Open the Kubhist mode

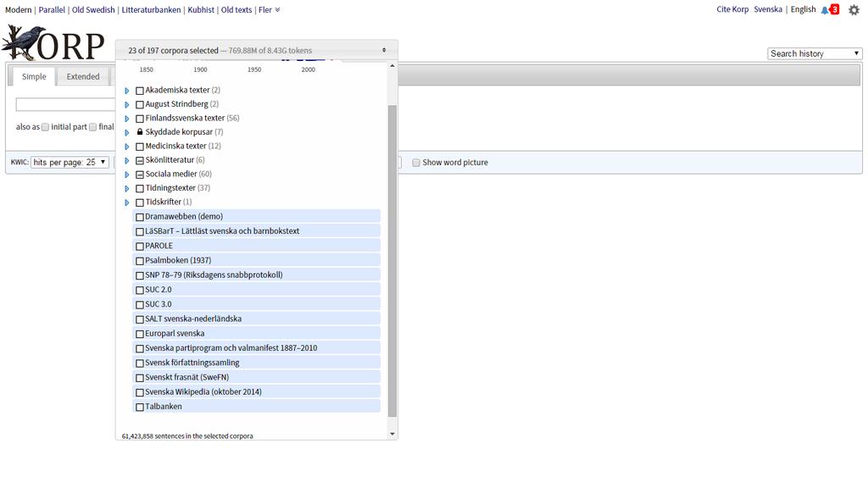[x=201, y=10]
